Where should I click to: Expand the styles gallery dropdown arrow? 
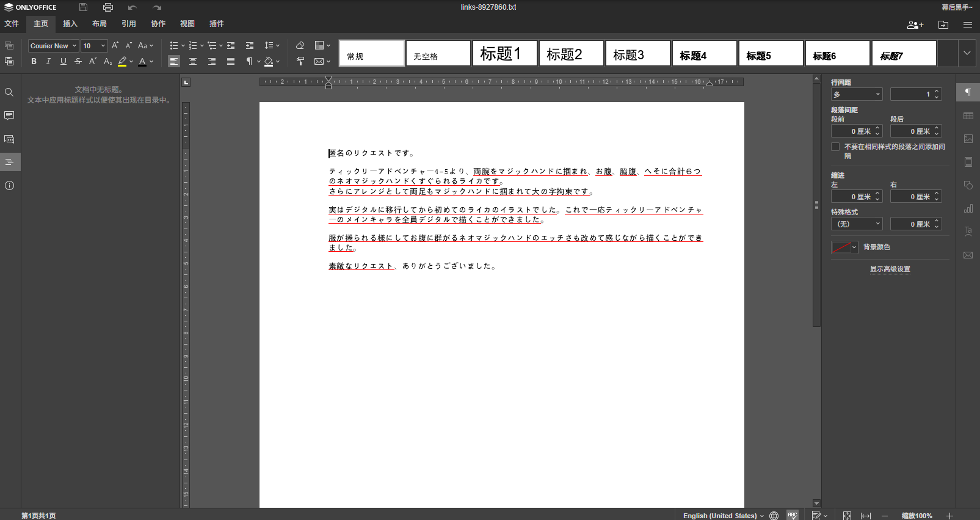[967, 53]
